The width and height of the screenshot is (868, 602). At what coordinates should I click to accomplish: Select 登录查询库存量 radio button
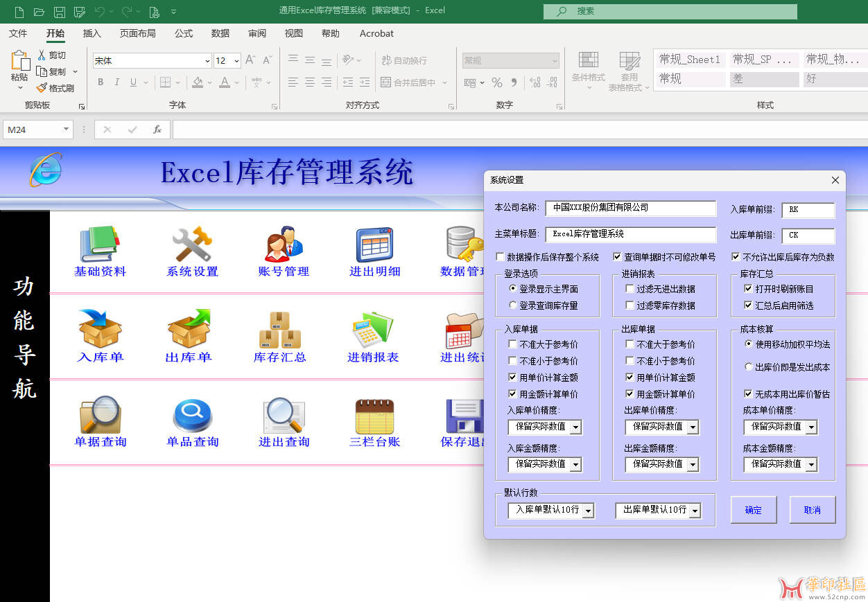[513, 306]
